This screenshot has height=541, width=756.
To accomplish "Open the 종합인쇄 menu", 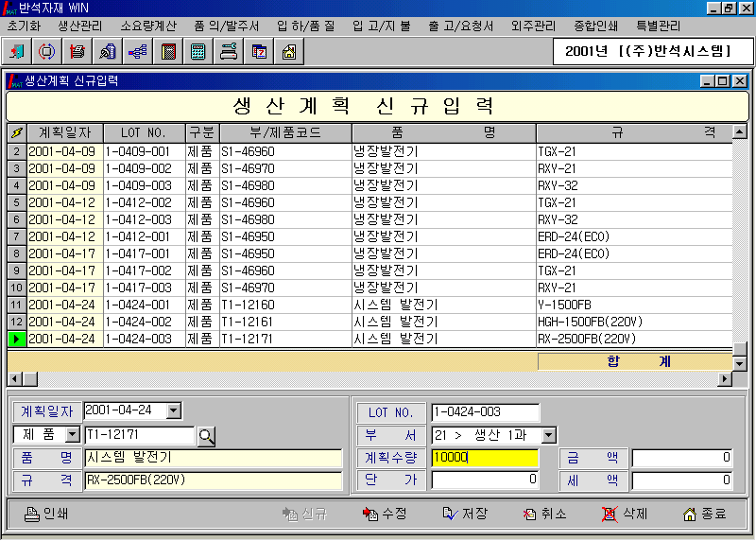I will (598, 26).
